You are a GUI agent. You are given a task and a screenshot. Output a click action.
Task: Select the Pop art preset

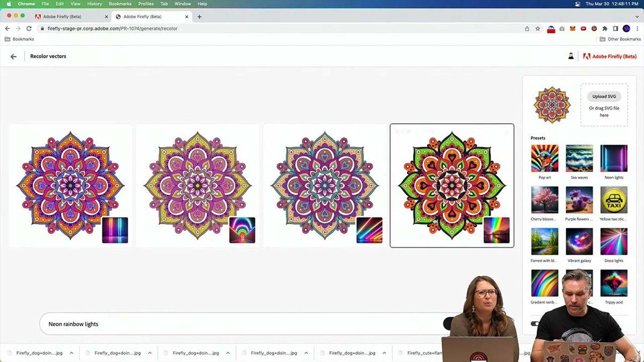click(544, 159)
